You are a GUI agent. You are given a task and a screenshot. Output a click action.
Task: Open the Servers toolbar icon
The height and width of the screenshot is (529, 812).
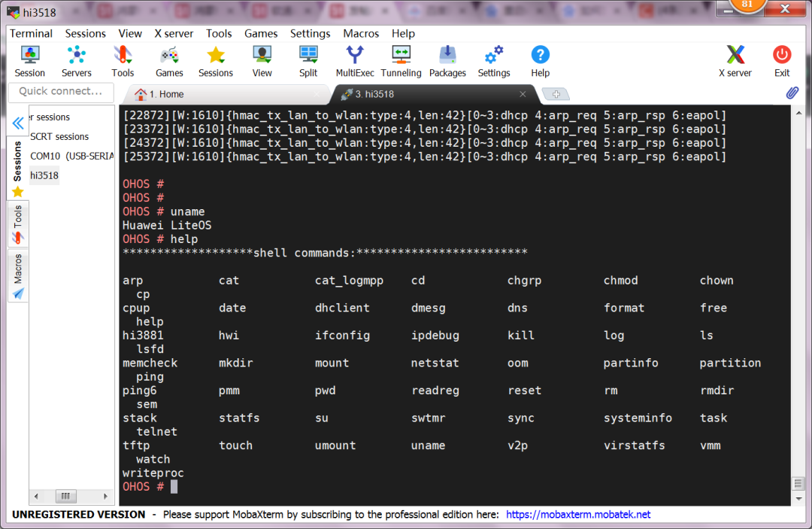click(x=76, y=61)
